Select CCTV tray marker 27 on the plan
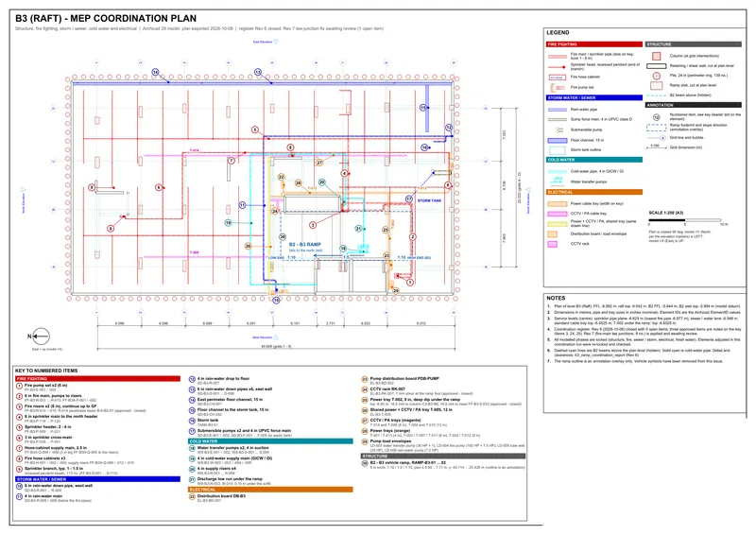 319,163
